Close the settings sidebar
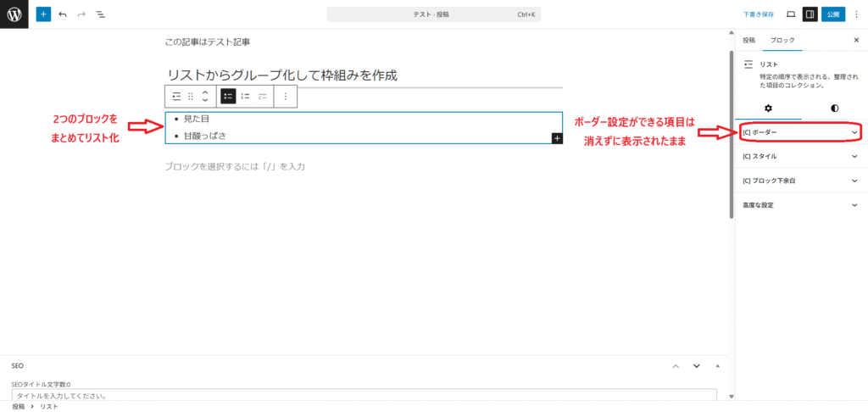This screenshot has height=412, width=868. click(x=856, y=41)
